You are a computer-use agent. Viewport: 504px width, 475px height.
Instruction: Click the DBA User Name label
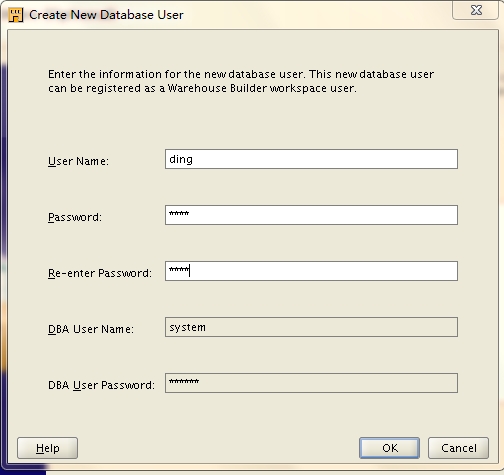coord(91,329)
